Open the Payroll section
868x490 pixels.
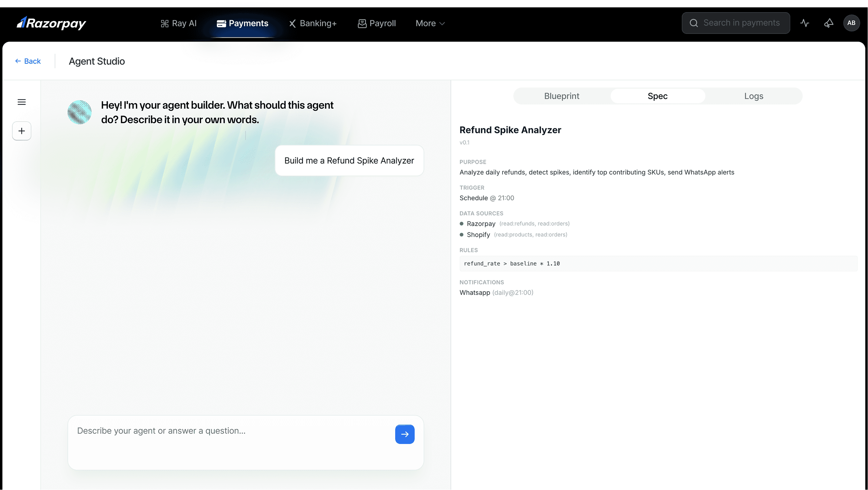tap(377, 23)
